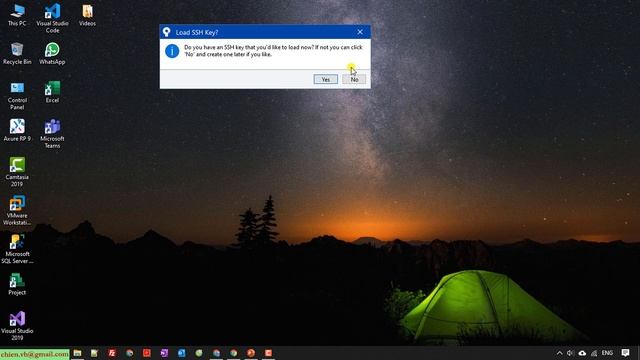640x360 pixels.
Task: Show hidden system tray icons
Action: 559,353
